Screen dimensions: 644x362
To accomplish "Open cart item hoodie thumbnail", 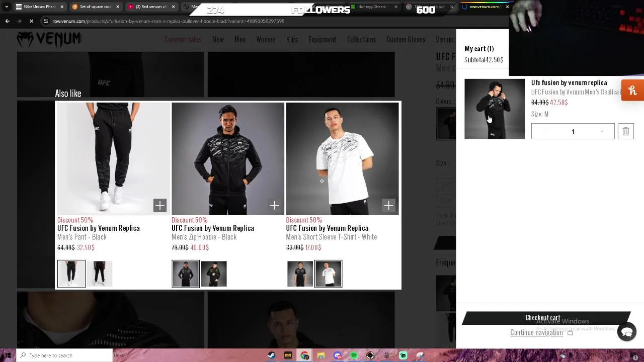I will (495, 109).
